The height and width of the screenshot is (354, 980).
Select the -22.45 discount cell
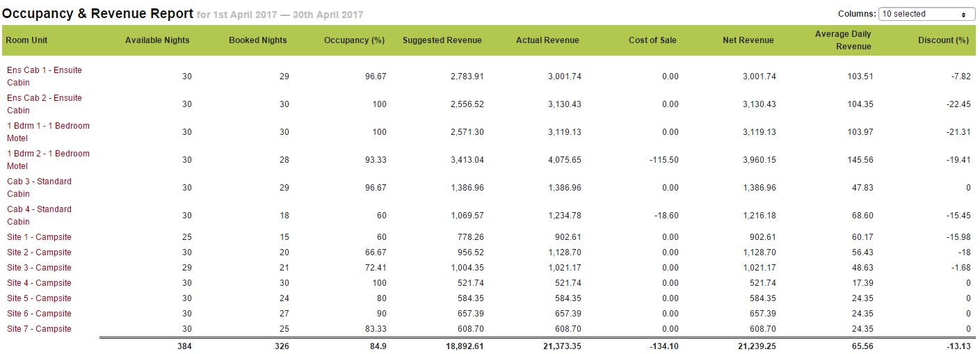click(x=960, y=104)
